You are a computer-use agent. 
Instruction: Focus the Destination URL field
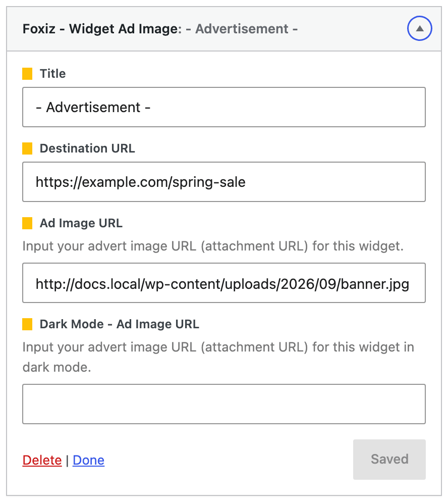point(224,182)
